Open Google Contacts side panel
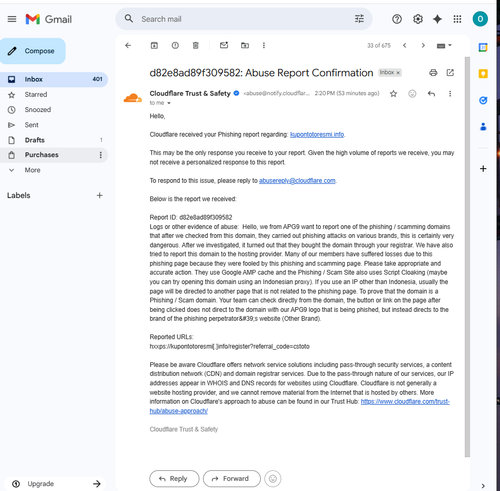Screen dimensions: 500x491 pyautogui.click(x=483, y=127)
